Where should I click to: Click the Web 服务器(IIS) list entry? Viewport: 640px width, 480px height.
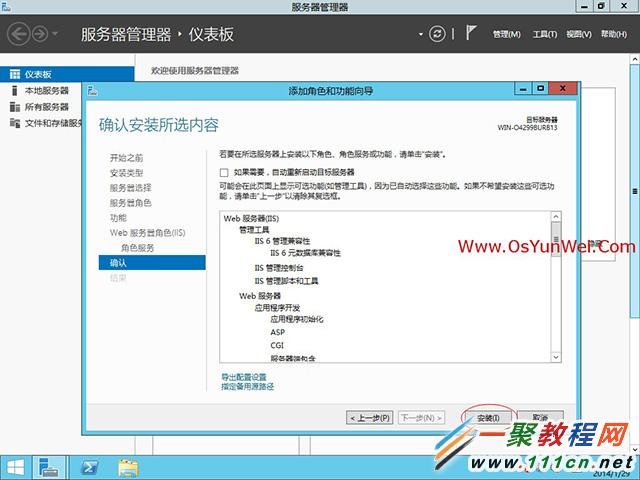pos(251,218)
